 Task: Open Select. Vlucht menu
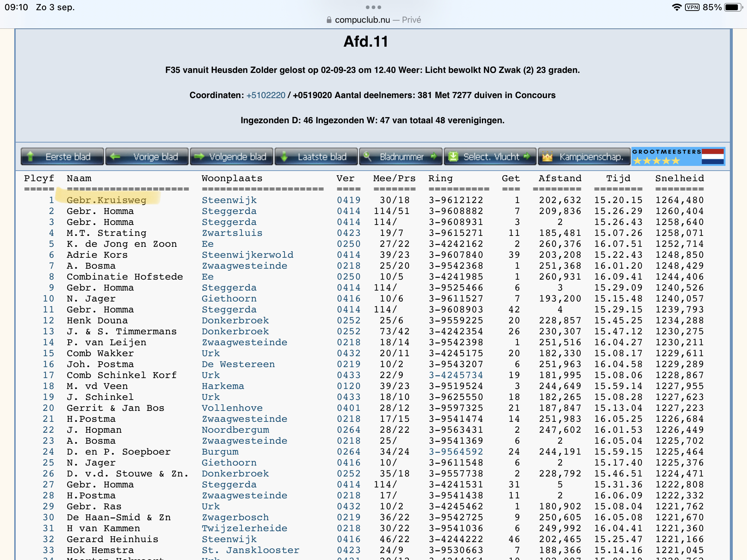point(490,157)
